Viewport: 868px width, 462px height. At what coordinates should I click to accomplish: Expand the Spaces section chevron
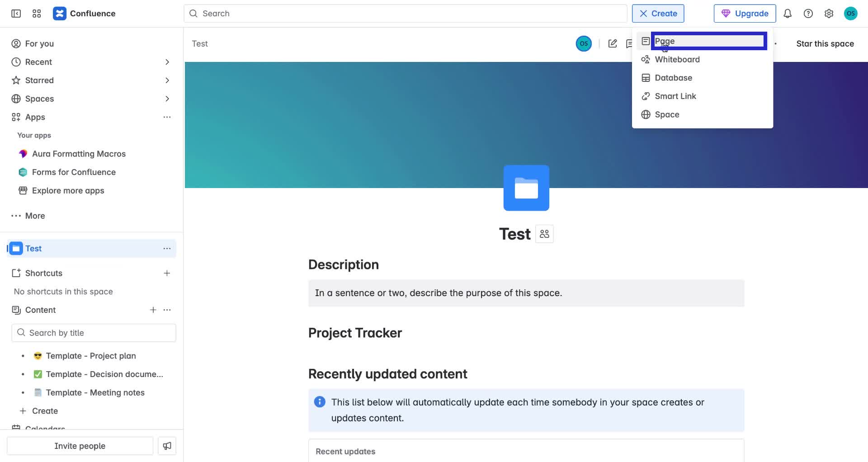tap(167, 99)
